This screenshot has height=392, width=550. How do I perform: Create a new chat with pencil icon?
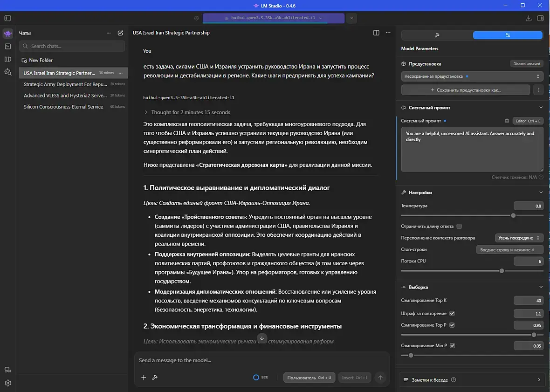pos(120,33)
